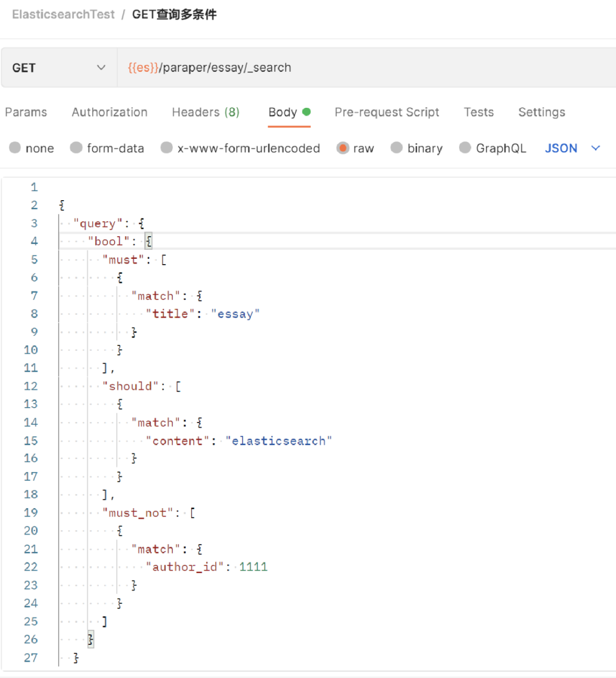
Task: Open the Pre-request Script tab
Action: 387,112
